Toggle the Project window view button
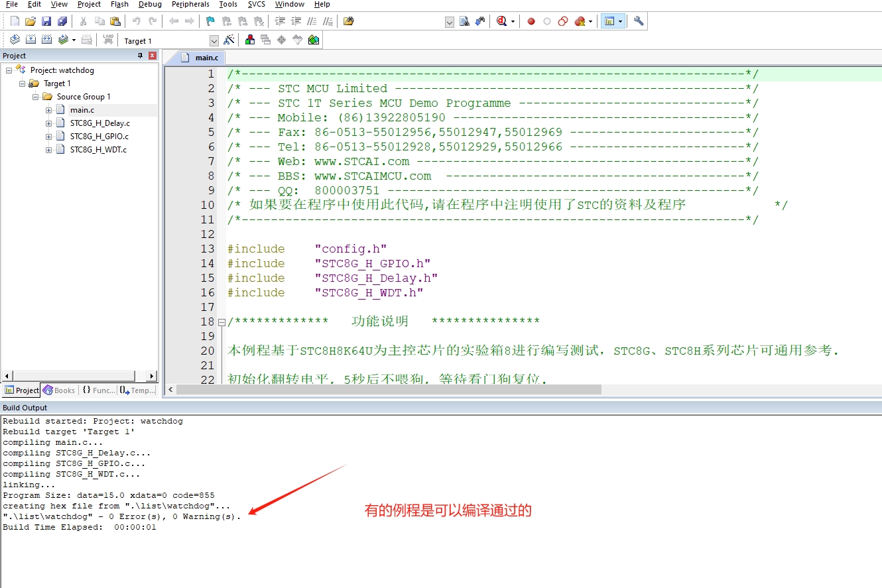This screenshot has height=588, width=882. (609, 21)
